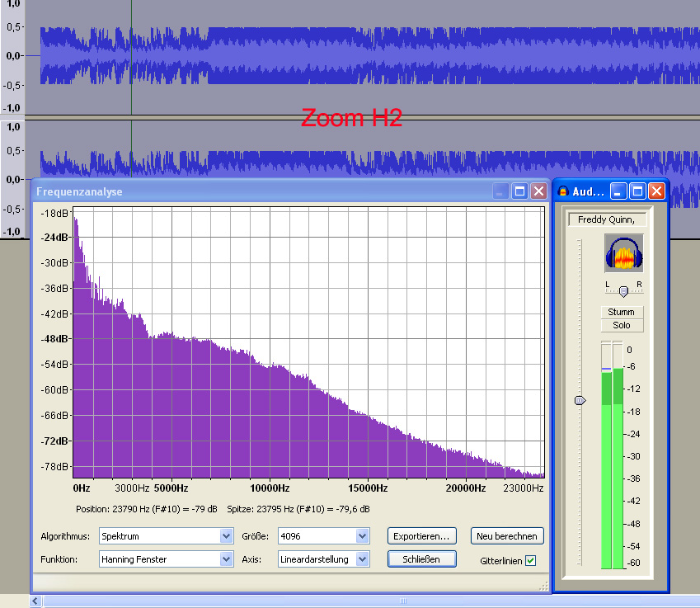Click the Audacity headphones icon in mixer
Screen dimensions: 700x608
click(623, 252)
